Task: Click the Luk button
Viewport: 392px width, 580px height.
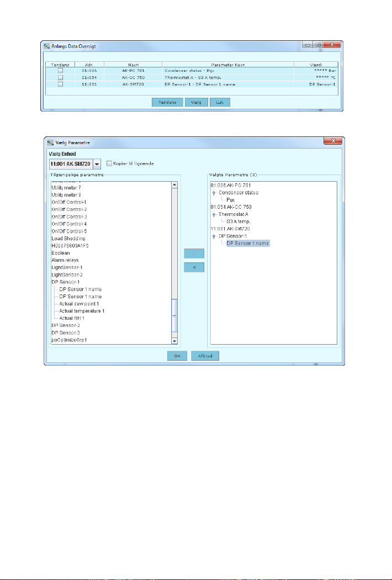Action: tap(220, 102)
